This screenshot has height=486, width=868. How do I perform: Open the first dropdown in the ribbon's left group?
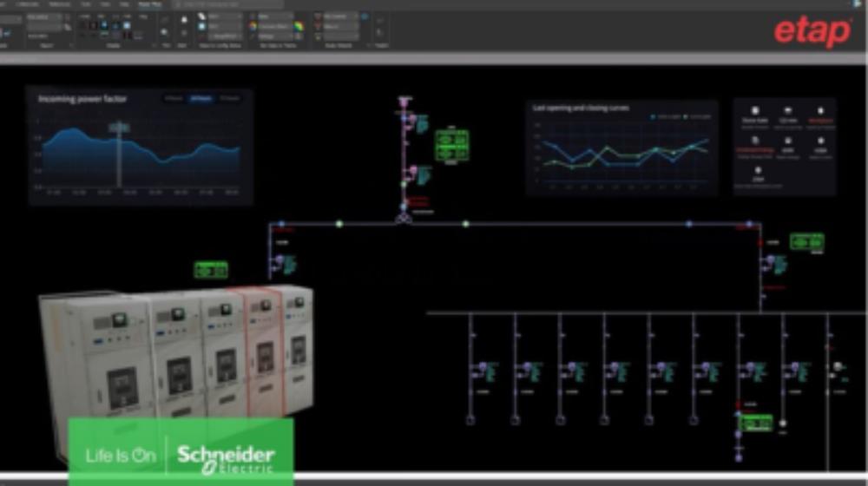click(44, 17)
